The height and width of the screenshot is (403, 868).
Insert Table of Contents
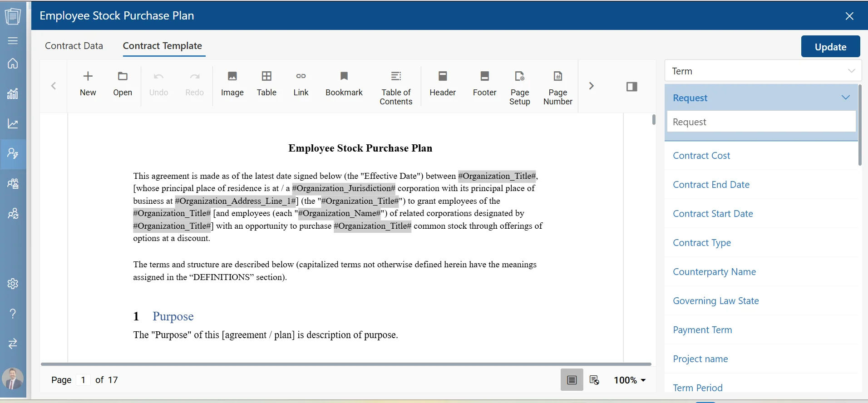[x=396, y=88]
